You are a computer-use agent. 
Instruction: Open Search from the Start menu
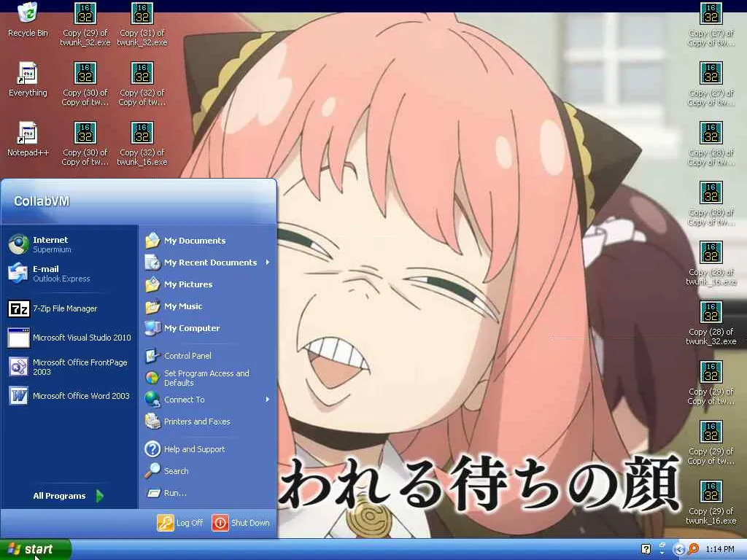208,471
